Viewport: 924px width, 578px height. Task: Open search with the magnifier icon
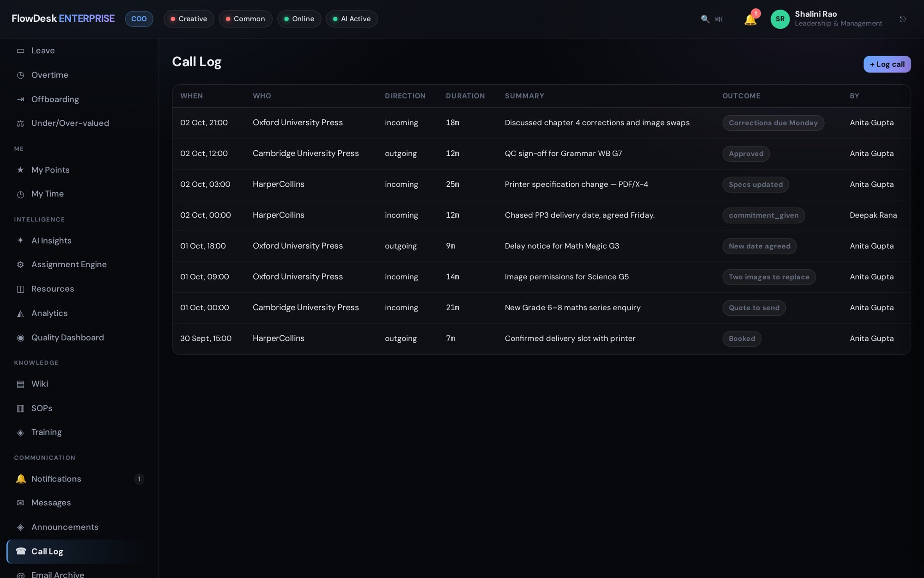click(705, 19)
